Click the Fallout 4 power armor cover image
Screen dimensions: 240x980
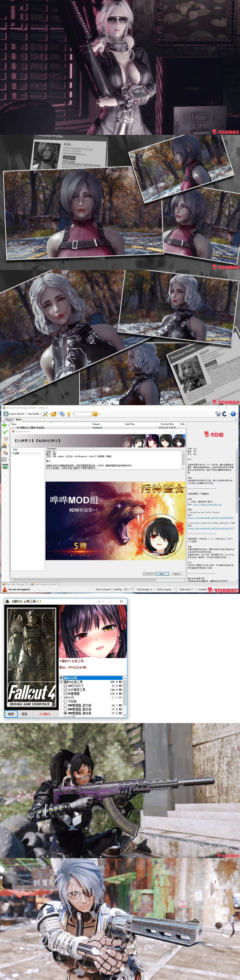tap(32, 657)
